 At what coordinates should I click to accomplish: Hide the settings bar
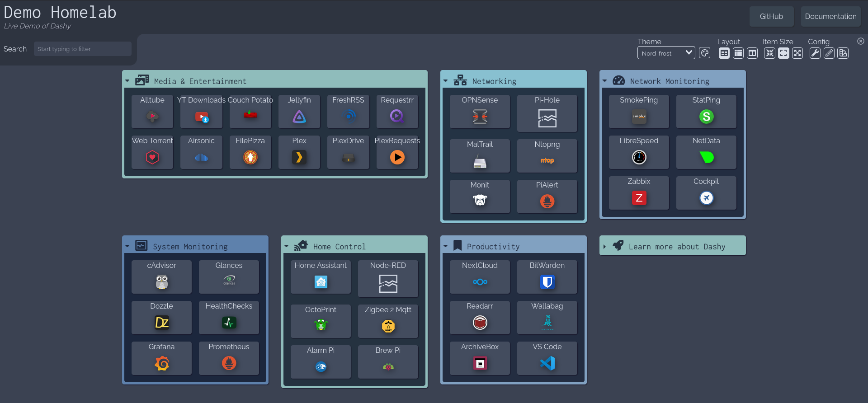[861, 41]
